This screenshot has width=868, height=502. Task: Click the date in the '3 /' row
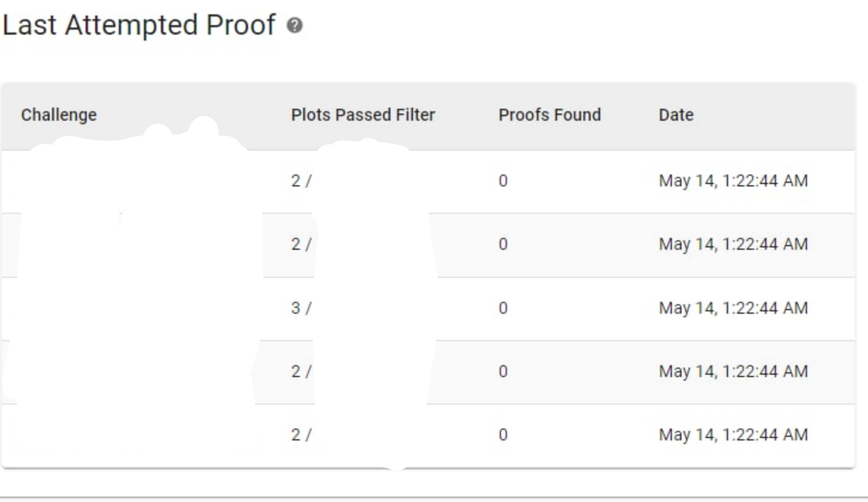(733, 308)
